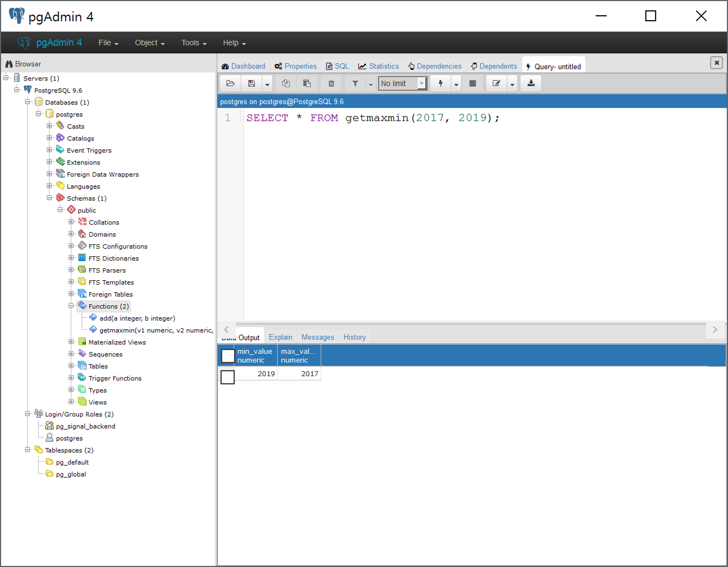Screen dimensions: 728x567
Task: Click the Edit pencil toolbar icon
Action: click(x=496, y=83)
